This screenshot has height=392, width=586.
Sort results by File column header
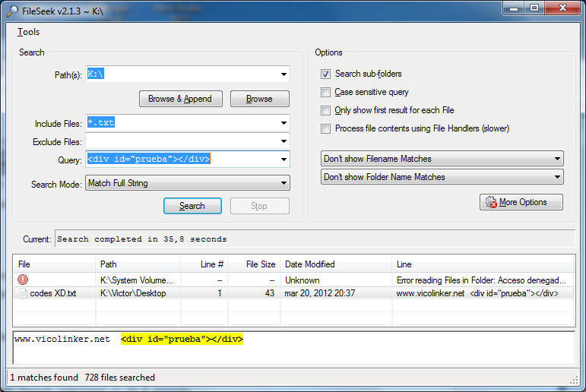(x=54, y=264)
